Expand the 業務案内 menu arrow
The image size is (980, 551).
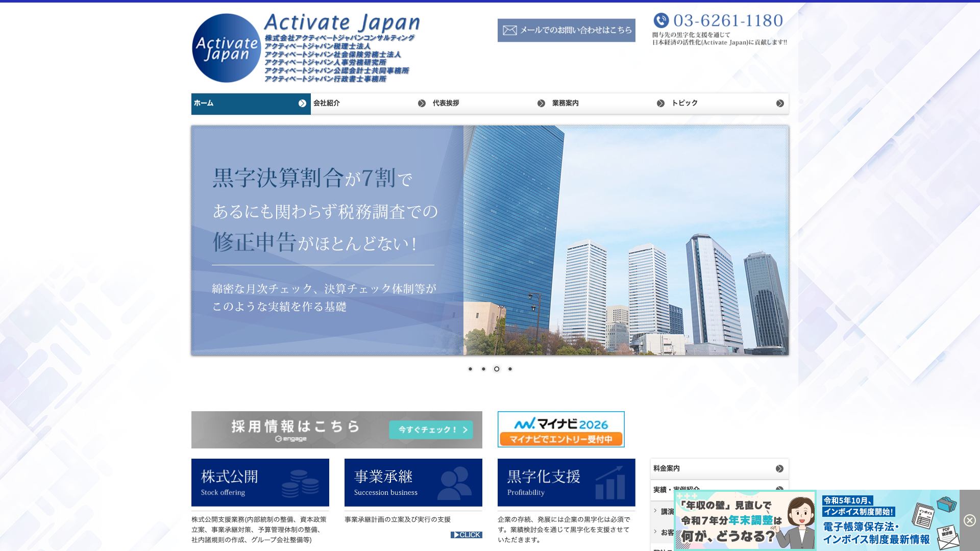660,104
